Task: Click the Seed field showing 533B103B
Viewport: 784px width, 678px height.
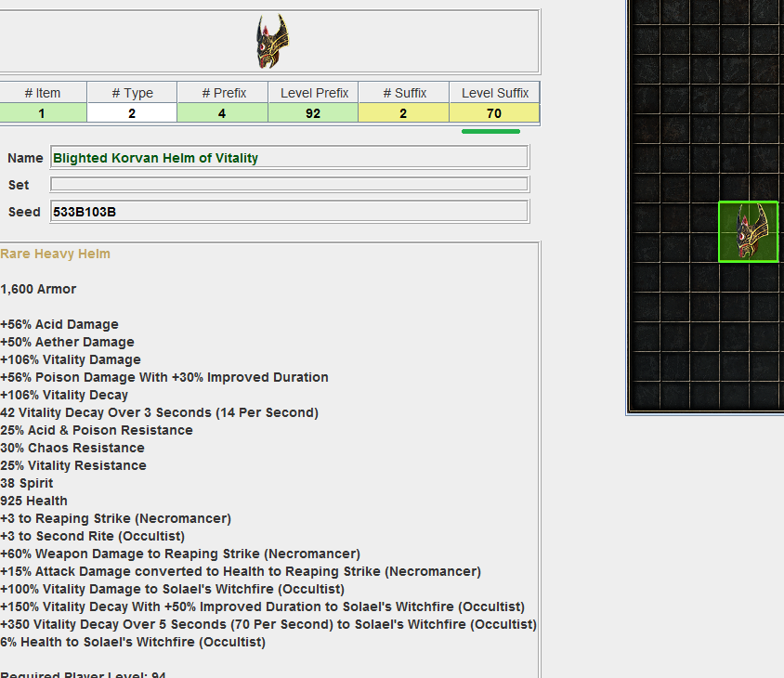Action: point(290,212)
